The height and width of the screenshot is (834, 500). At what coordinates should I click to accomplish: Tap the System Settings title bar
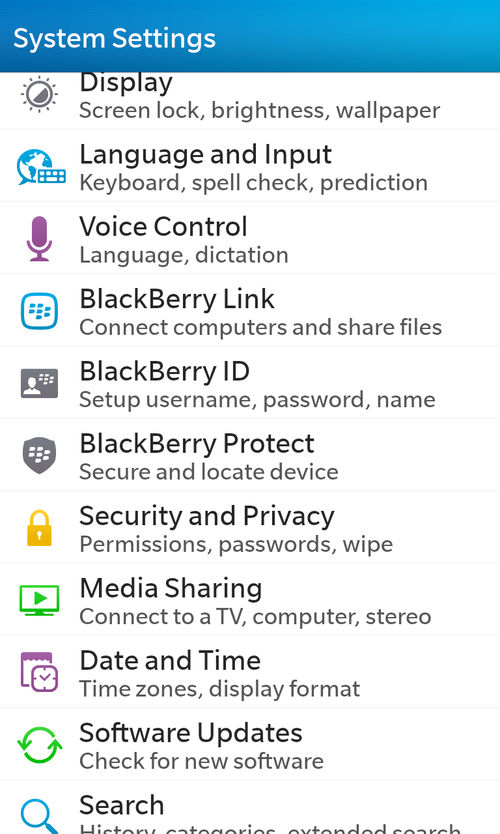tap(250, 36)
